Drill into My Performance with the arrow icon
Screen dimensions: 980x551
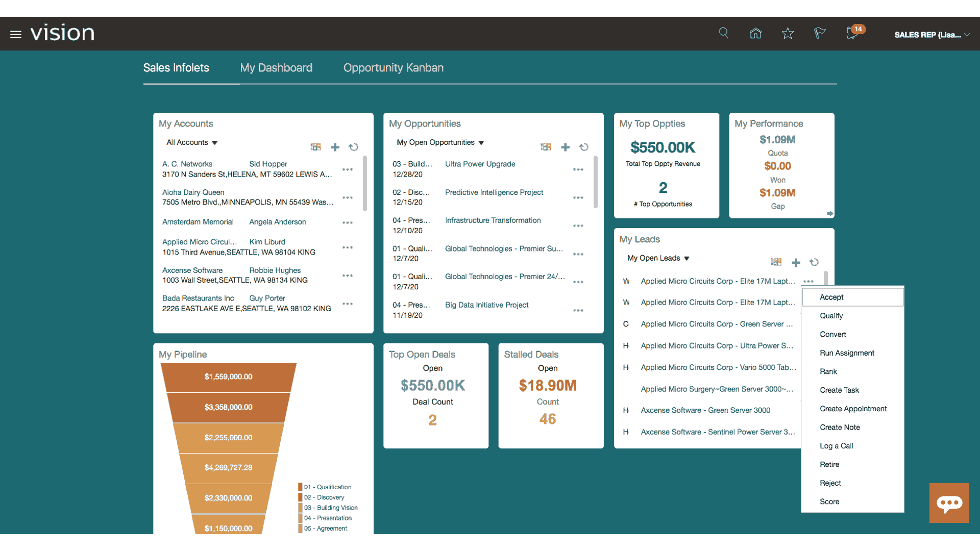coord(830,213)
